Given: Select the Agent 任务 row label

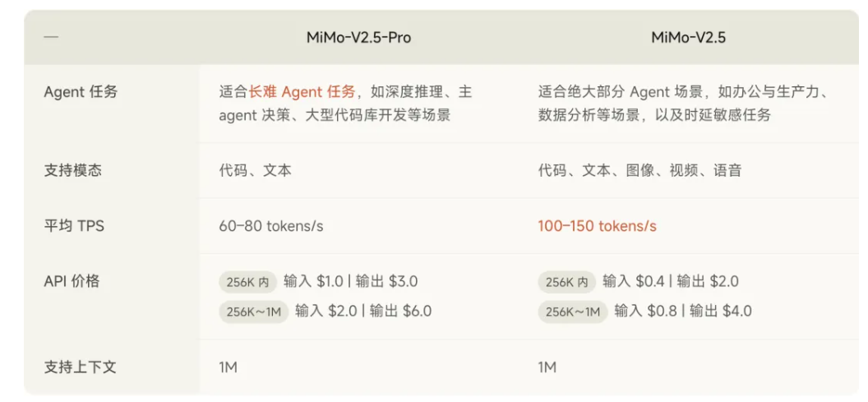Looking at the screenshot, I should coord(81,92).
